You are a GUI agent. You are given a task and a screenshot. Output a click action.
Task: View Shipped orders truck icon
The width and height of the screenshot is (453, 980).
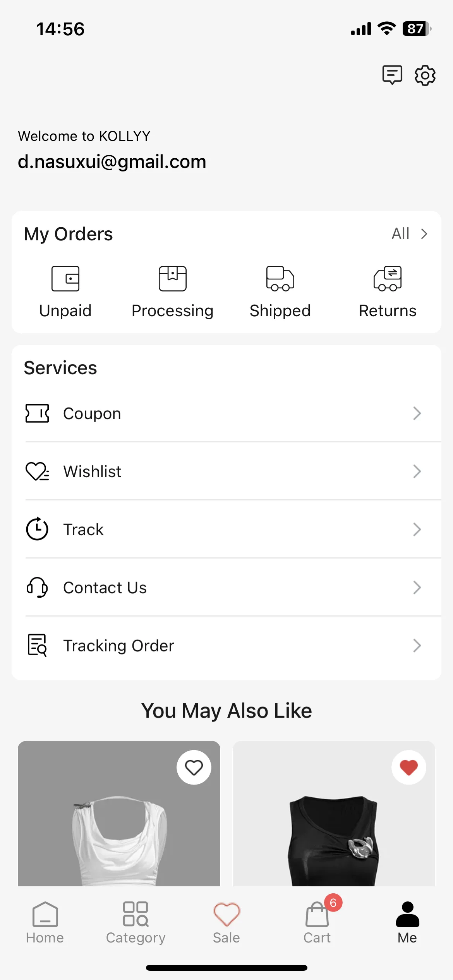click(280, 278)
